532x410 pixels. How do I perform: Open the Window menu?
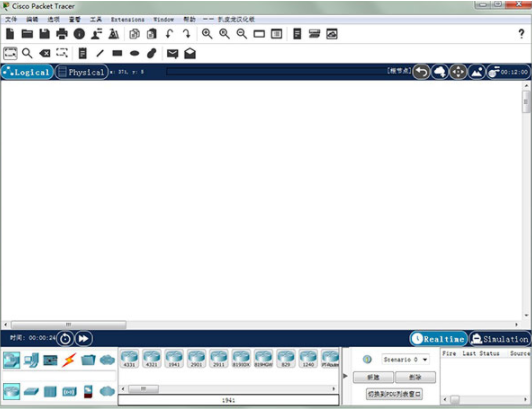pyautogui.click(x=164, y=20)
